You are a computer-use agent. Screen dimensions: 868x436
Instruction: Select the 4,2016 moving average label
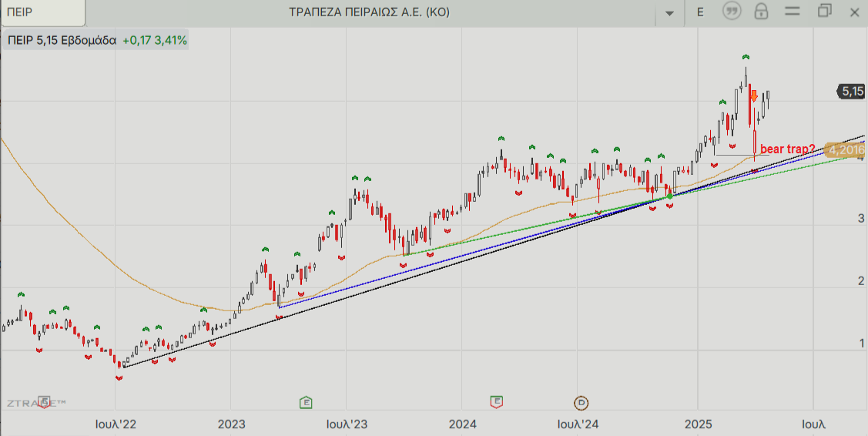[846, 149]
